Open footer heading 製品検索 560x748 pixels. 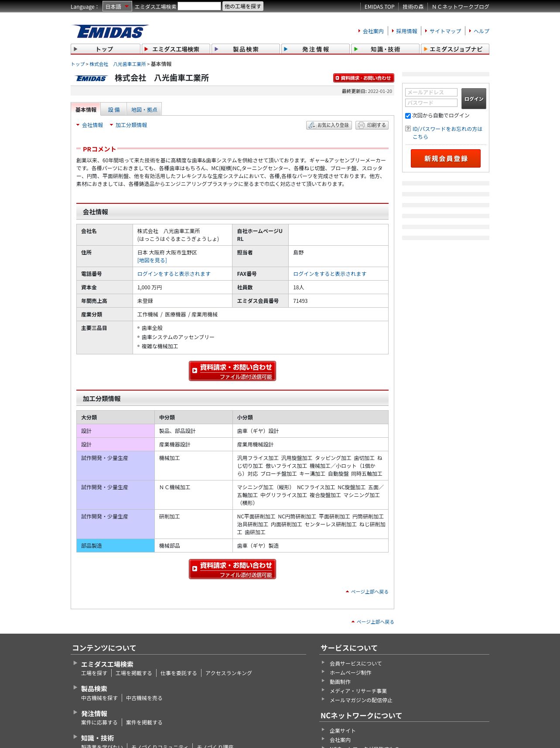[94, 689]
